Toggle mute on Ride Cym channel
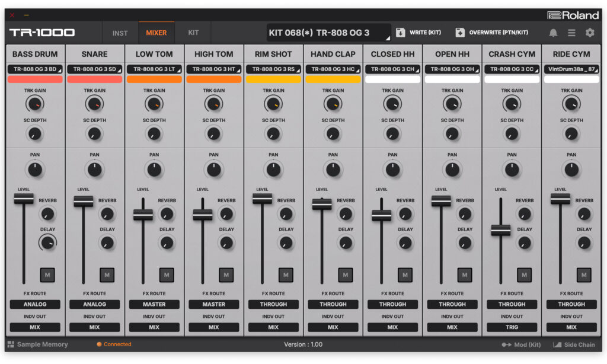 coord(584,274)
